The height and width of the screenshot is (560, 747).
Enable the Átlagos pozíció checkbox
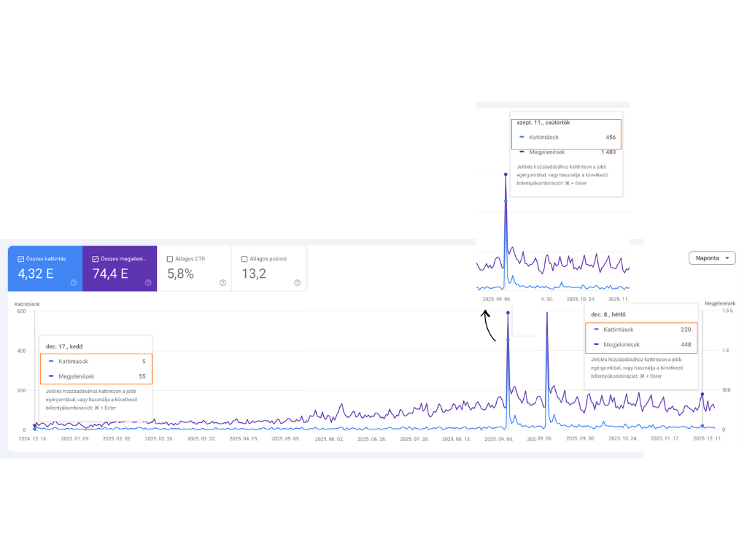246,258
